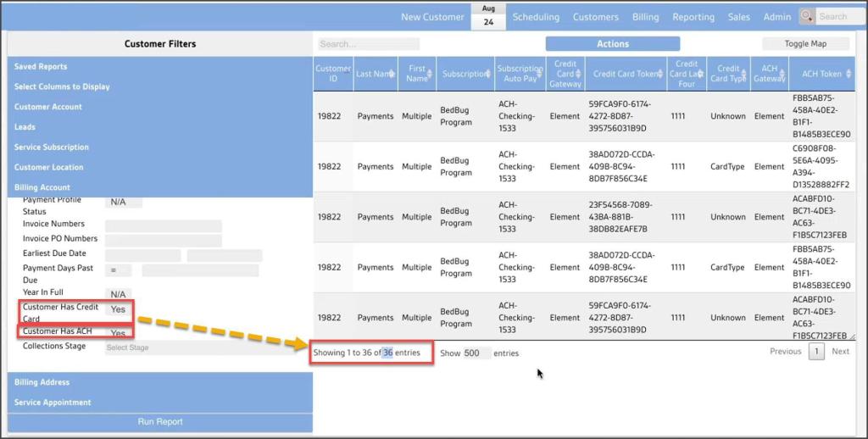Click the Invoice Numbers input field

[x=163, y=226]
